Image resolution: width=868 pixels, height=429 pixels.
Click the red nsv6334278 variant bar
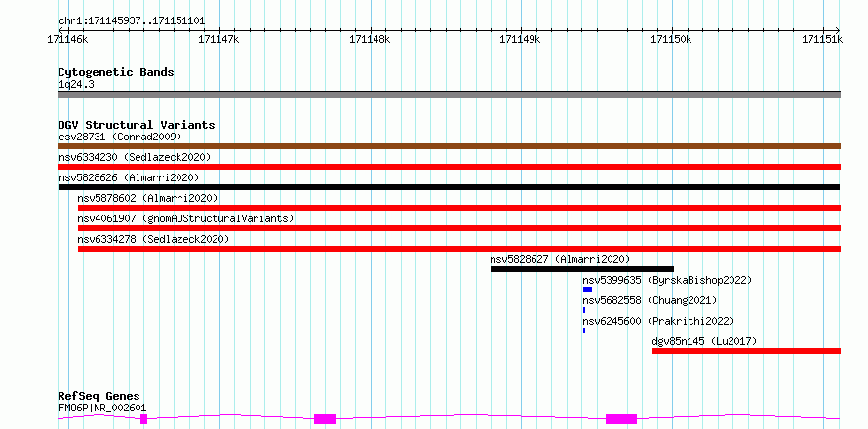pos(459,249)
